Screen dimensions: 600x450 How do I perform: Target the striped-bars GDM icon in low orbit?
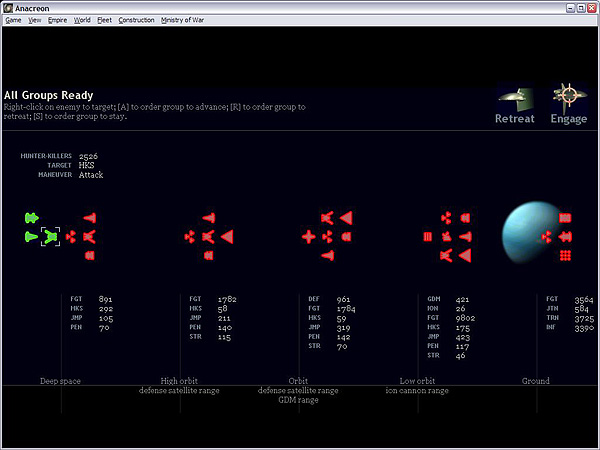[428, 237]
